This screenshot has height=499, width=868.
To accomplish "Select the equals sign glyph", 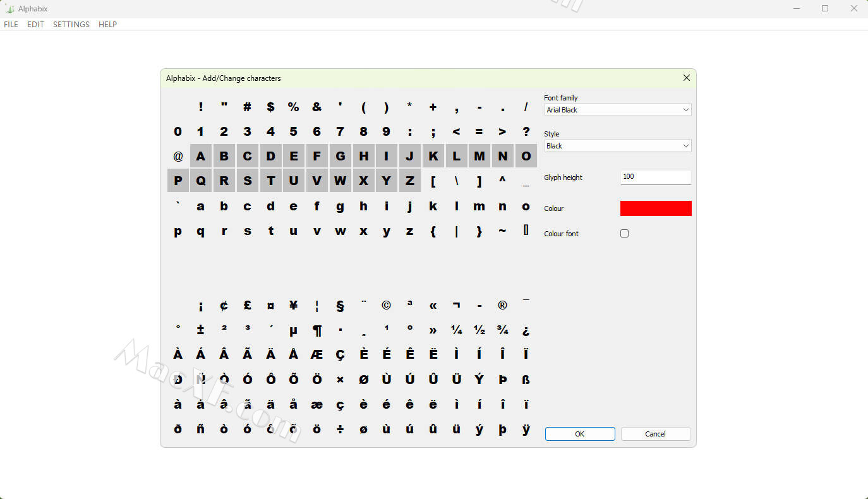I will [479, 131].
